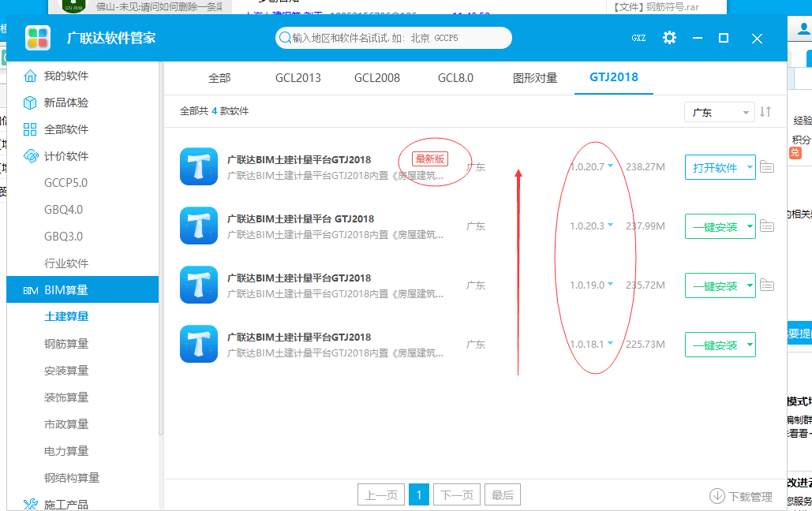
Task: Click GTJ2018 app icon for version 1.0.20.3
Action: tap(199, 226)
